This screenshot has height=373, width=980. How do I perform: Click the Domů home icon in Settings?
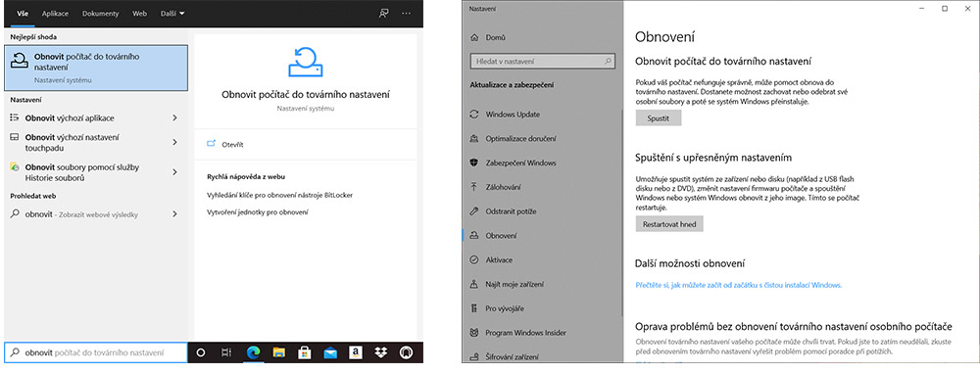tap(473, 37)
